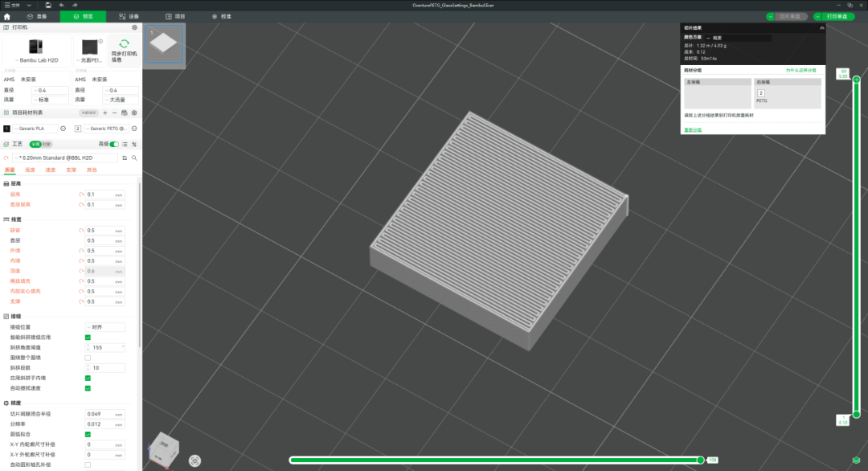Toggle 圆弧拟合 arc fitting checkbox
868x471 pixels.
[88, 435]
